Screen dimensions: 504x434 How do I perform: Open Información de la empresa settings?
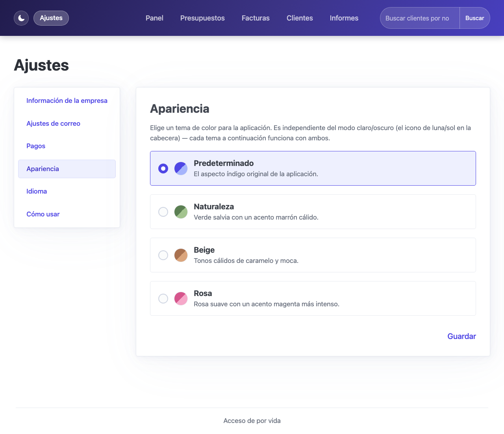pyautogui.click(x=67, y=101)
